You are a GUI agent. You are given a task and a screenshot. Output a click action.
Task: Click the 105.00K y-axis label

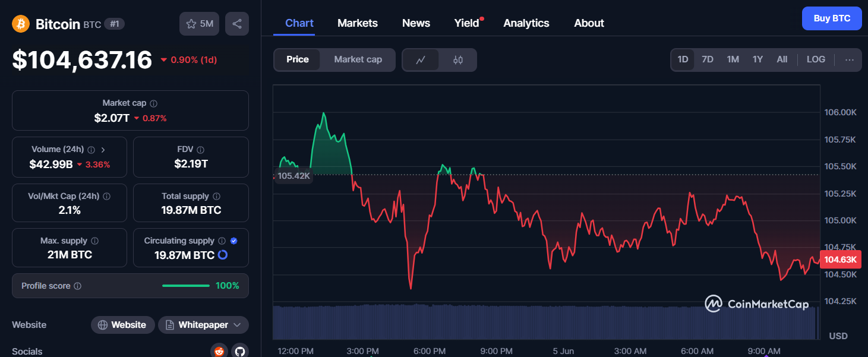pos(840,220)
